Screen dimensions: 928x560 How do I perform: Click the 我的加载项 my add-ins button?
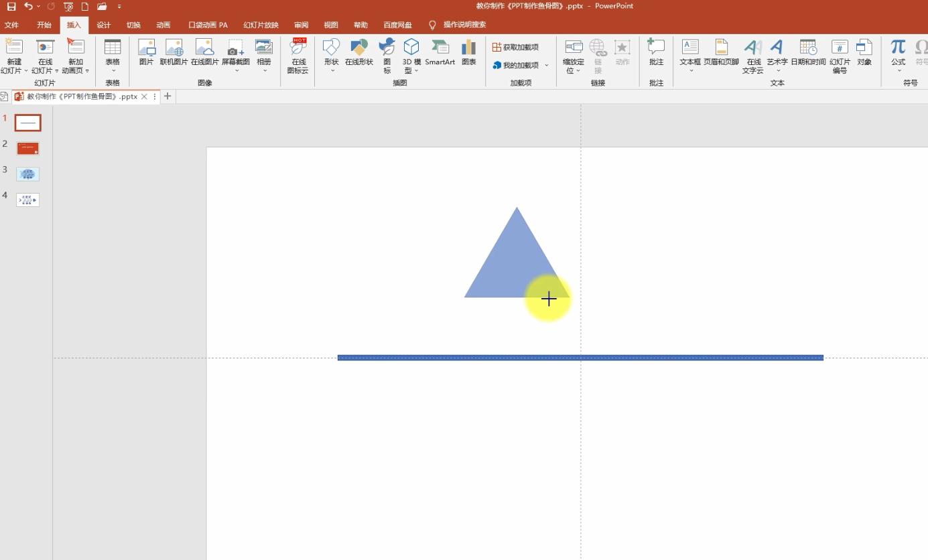[515, 65]
